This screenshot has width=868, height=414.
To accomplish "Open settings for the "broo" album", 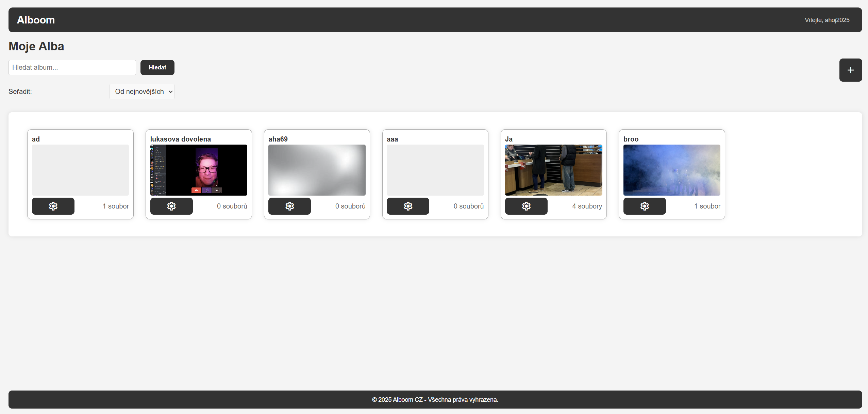I will (x=645, y=206).
